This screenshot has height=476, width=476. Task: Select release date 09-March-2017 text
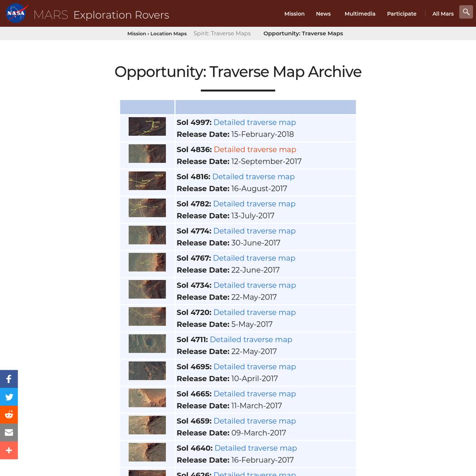[258, 433]
